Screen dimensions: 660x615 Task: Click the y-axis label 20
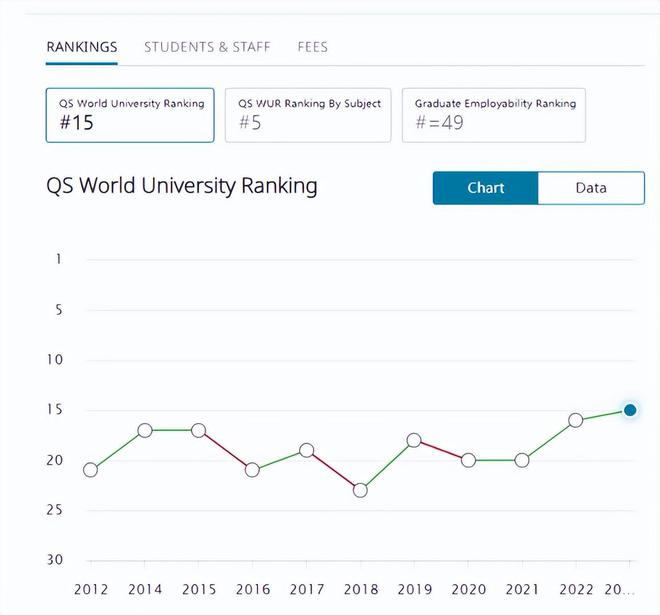click(55, 460)
